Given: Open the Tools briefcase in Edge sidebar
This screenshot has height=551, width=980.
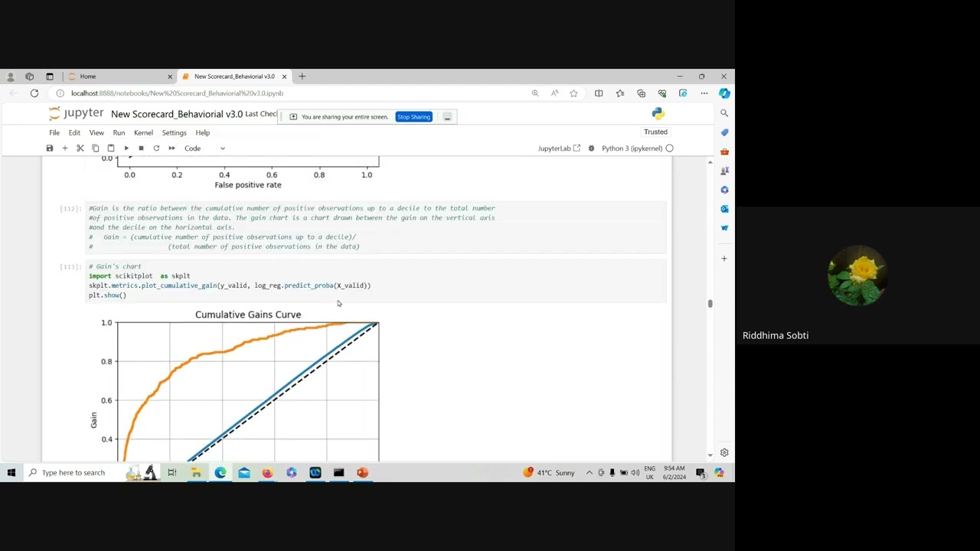Looking at the screenshot, I should 724,152.
